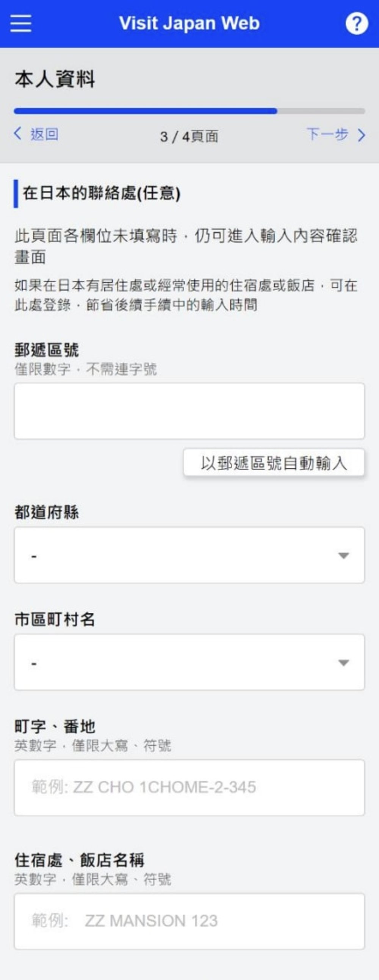This screenshot has width=379, height=980.
Task: Open the hamburger navigation menu
Action: pos(21,23)
